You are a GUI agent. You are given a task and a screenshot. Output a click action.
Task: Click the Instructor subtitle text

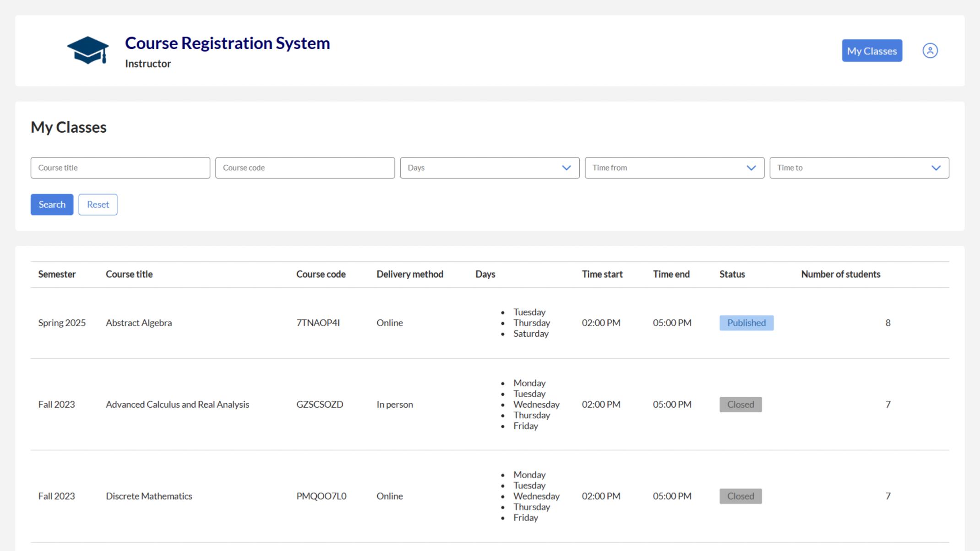click(x=148, y=64)
